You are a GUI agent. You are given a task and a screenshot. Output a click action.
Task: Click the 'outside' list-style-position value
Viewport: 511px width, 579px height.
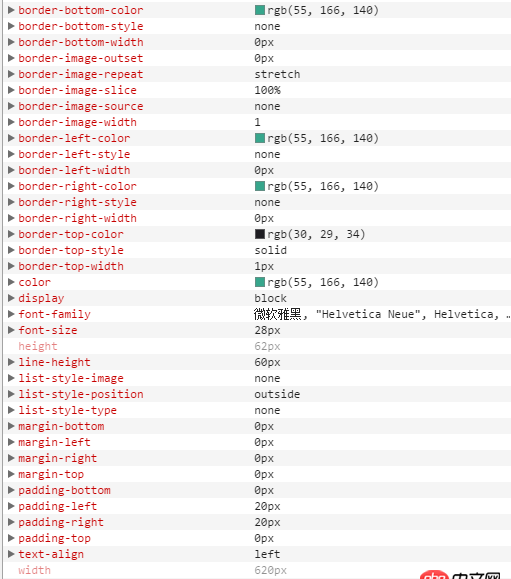point(277,394)
